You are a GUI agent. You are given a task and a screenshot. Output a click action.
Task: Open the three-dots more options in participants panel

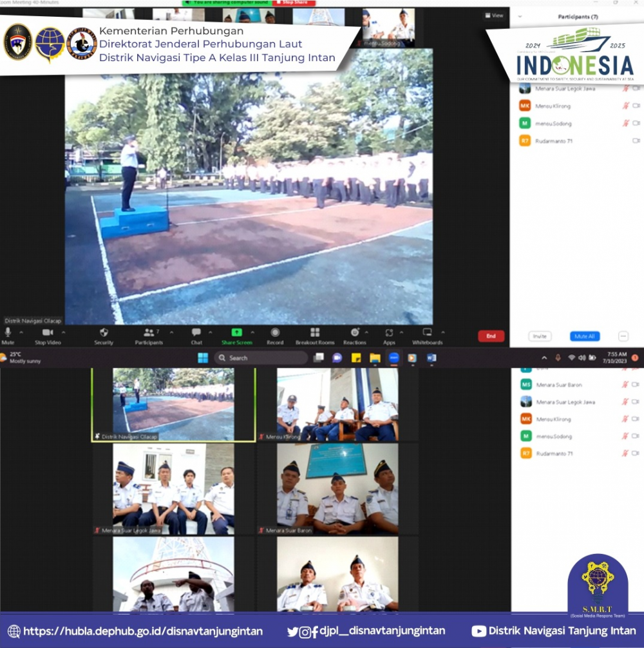pos(623,336)
